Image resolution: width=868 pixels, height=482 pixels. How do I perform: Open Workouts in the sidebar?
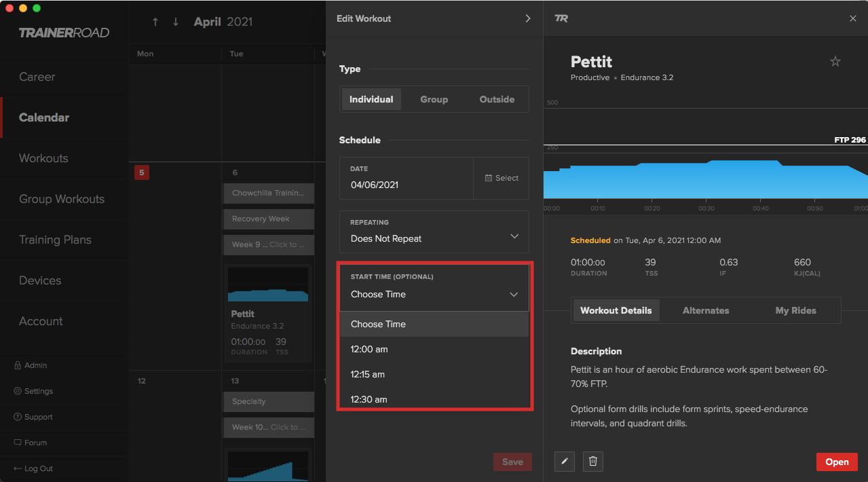click(x=43, y=158)
